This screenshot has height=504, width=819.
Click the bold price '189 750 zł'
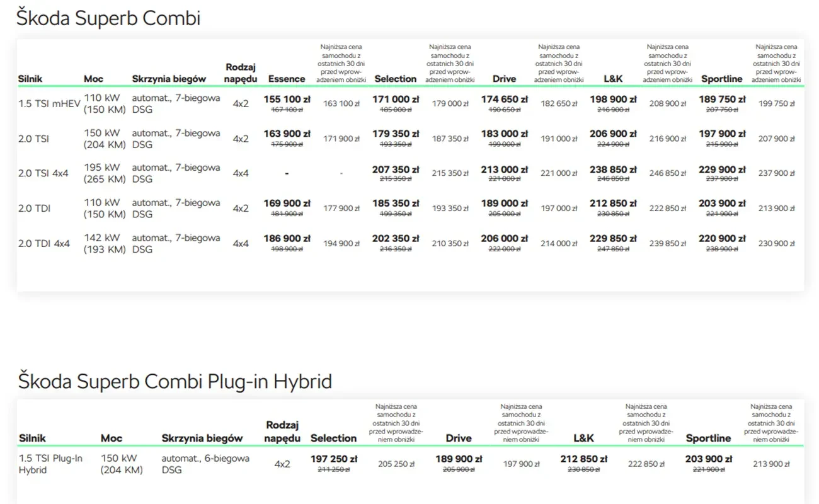723,100
